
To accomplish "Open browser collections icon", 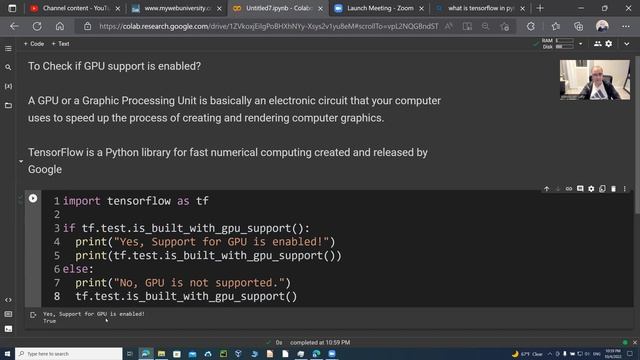I will tap(578, 27).
